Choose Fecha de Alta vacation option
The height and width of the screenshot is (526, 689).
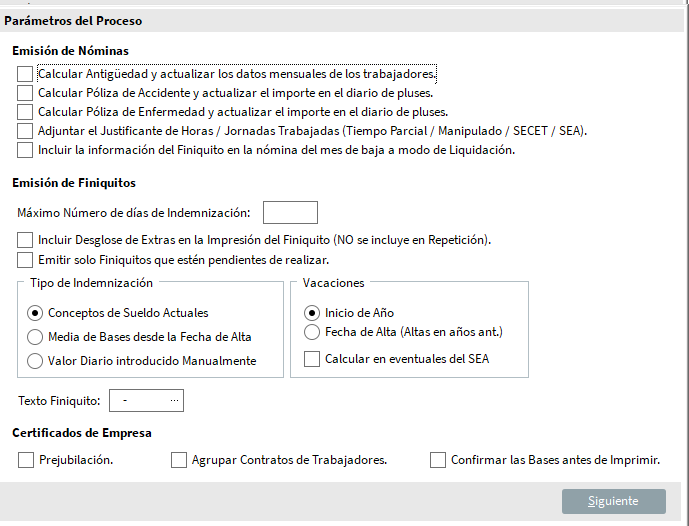click(x=312, y=332)
